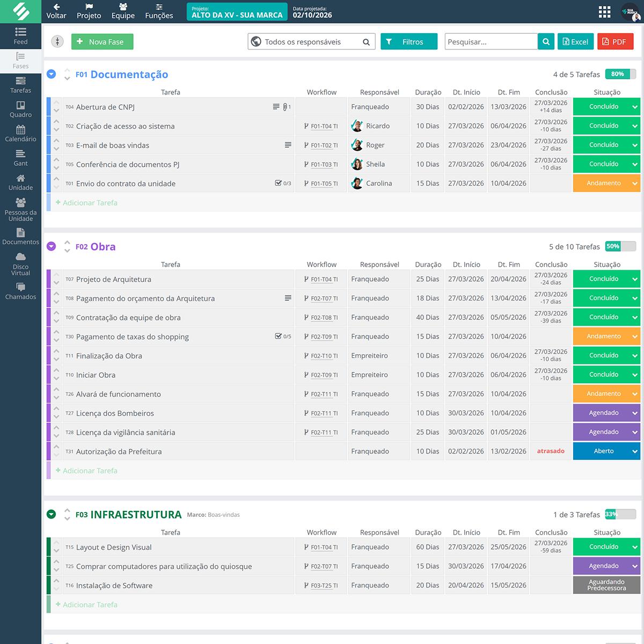Open status dropdown for Autorização da Prefeitura
This screenshot has width=644, height=644.
click(635, 451)
